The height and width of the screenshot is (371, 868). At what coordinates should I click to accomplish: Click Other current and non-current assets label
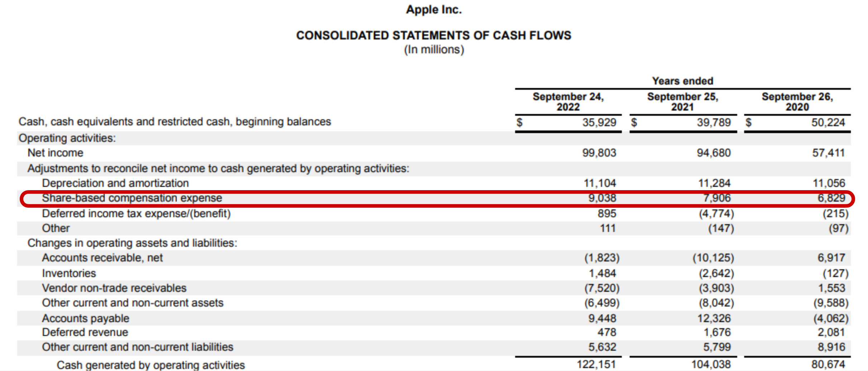tap(133, 303)
